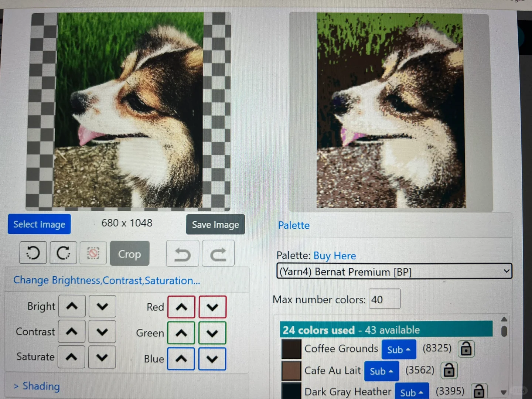Increase Red with the up arrow
The height and width of the screenshot is (399, 532).
[181, 307]
